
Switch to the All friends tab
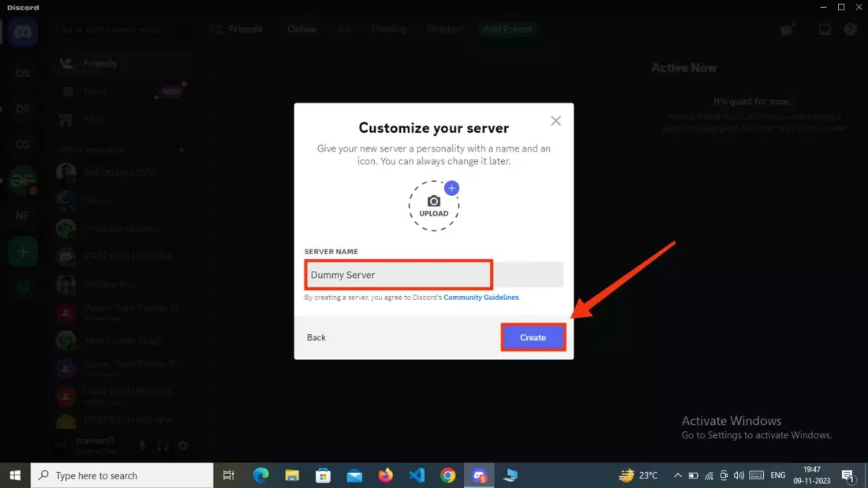(x=344, y=28)
